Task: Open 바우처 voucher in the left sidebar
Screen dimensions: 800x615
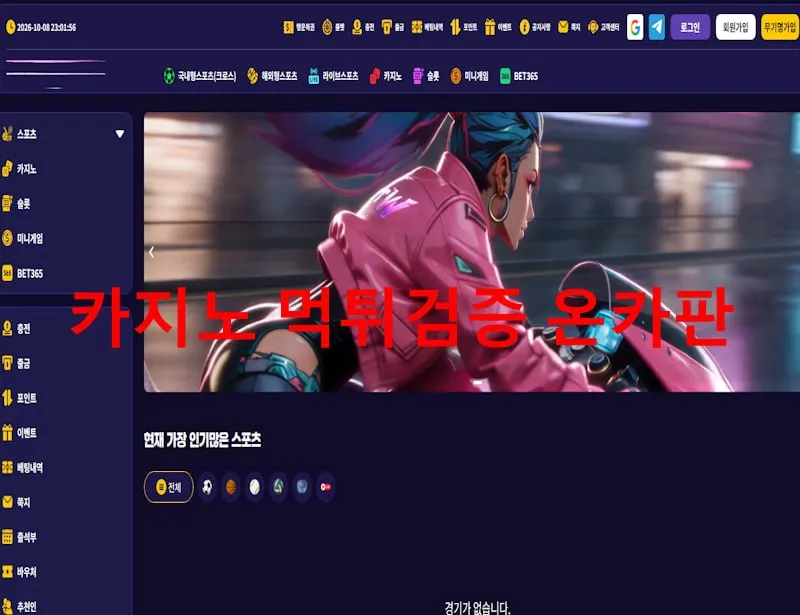Action: pyautogui.click(x=19, y=572)
